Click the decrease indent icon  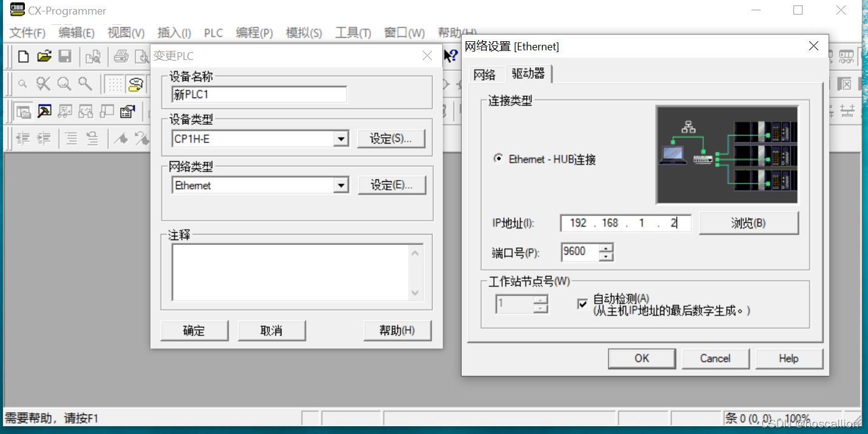(23, 139)
